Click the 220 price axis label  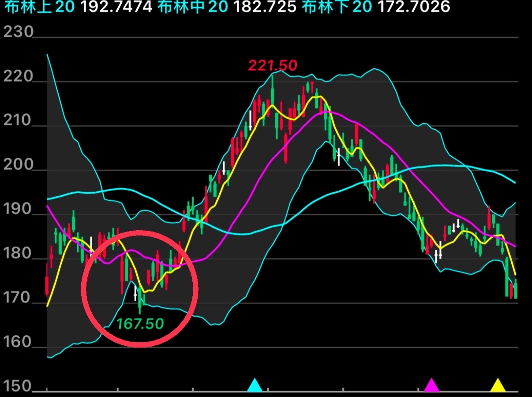18,77
